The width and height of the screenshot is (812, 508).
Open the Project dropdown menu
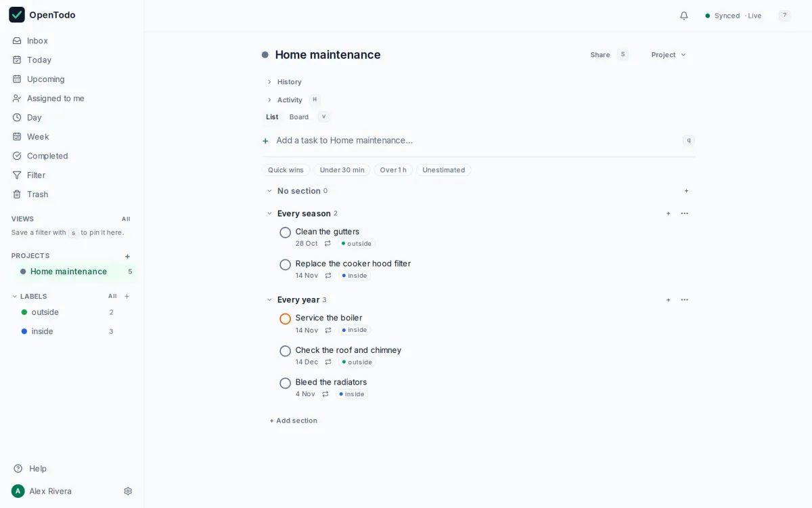669,55
